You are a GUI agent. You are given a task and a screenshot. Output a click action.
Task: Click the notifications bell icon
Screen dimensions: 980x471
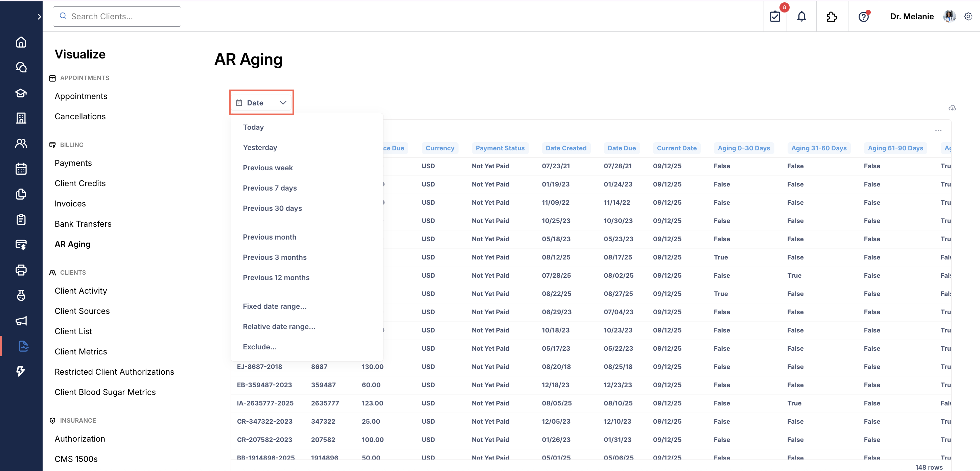(801, 16)
